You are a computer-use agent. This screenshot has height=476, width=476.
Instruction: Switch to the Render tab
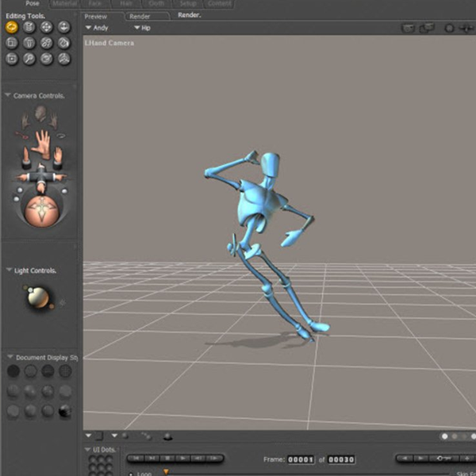140,16
